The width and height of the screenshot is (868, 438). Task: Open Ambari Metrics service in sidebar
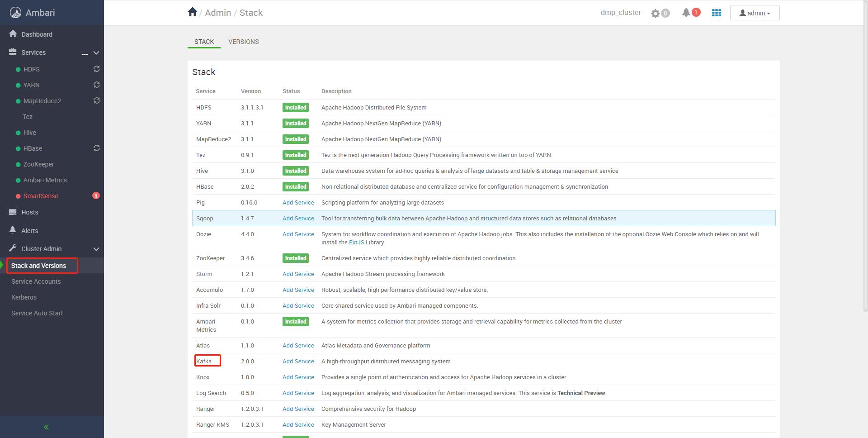(x=45, y=180)
